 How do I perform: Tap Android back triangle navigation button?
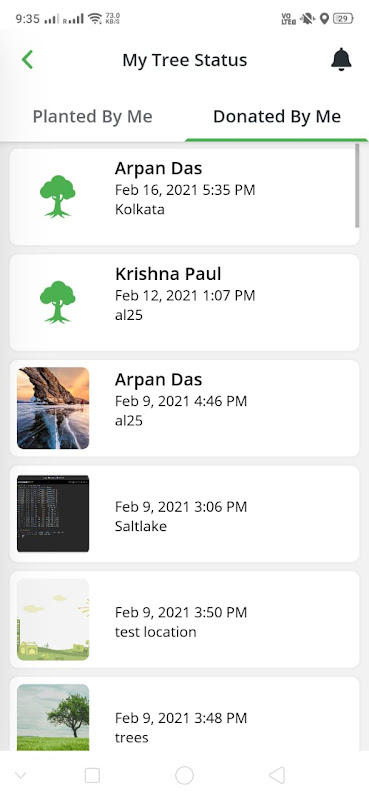[277, 775]
